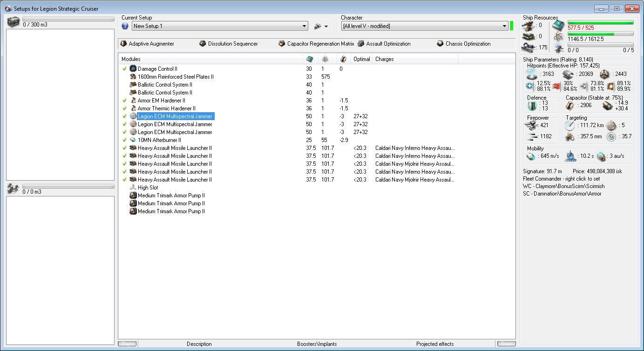Click the CPU icon in Ship Resources
Screen dimensions: 644x351
point(559,25)
